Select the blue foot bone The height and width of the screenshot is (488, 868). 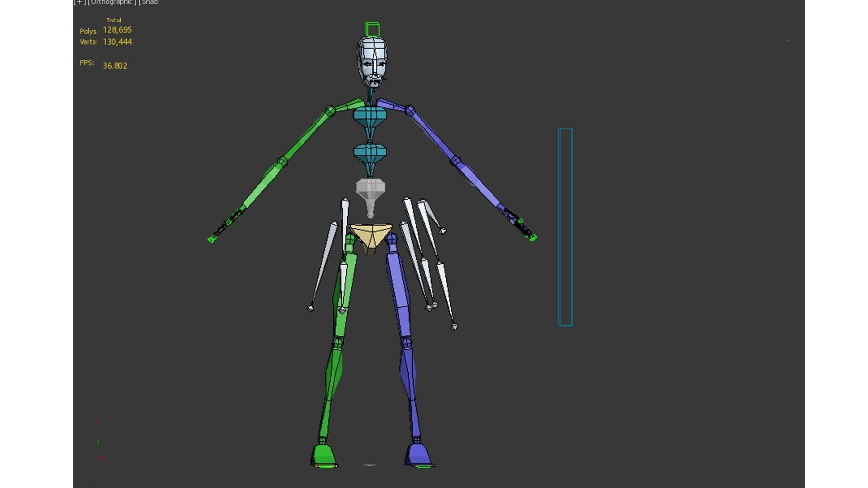pos(419,455)
